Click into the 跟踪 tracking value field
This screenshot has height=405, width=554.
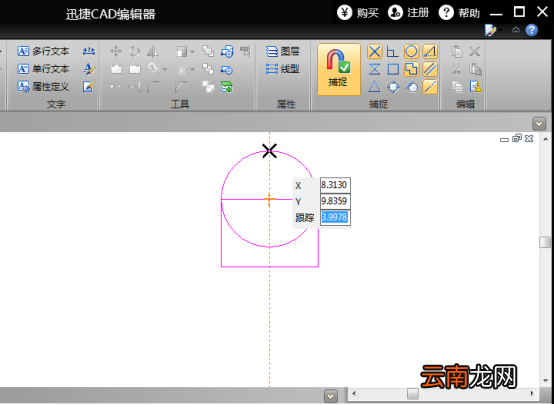point(335,217)
